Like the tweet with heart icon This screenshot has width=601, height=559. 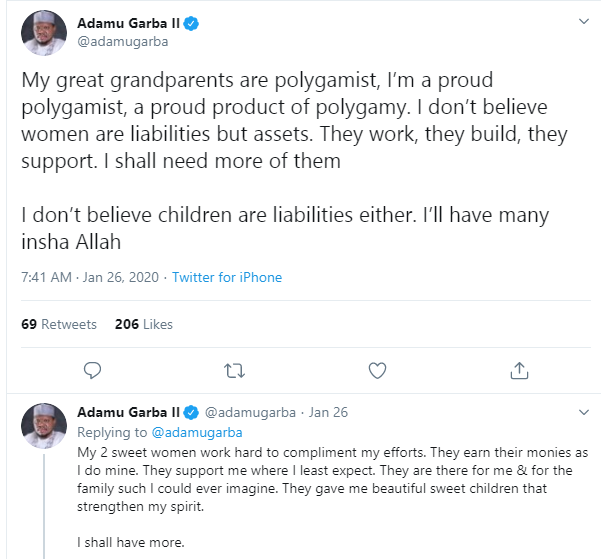click(377, 371)
